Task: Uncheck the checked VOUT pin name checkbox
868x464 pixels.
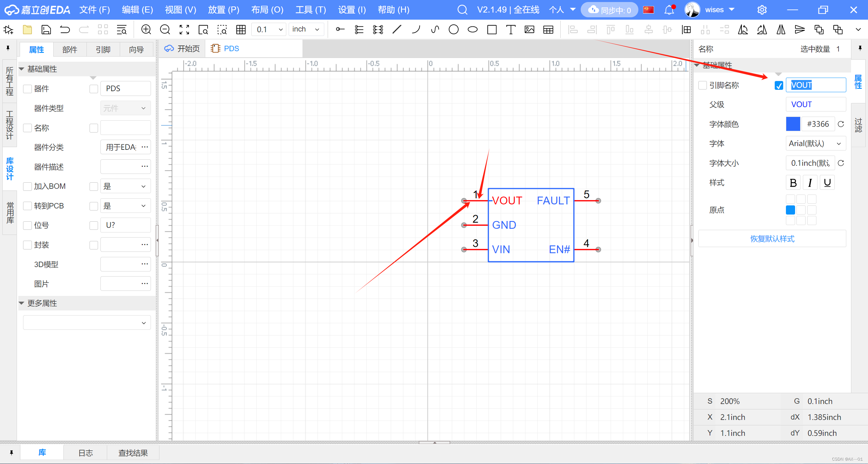Action: click(x=779, y=85)
